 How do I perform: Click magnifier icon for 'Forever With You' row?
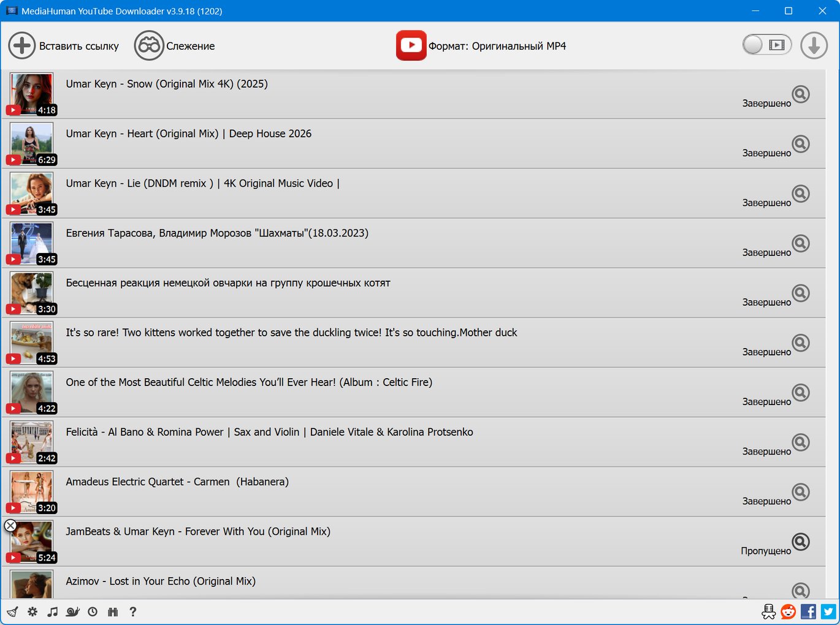coord(801,542)
